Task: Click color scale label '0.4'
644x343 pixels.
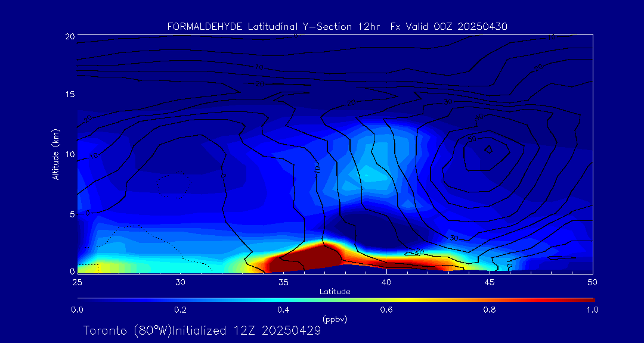Action: coord(283,310)
